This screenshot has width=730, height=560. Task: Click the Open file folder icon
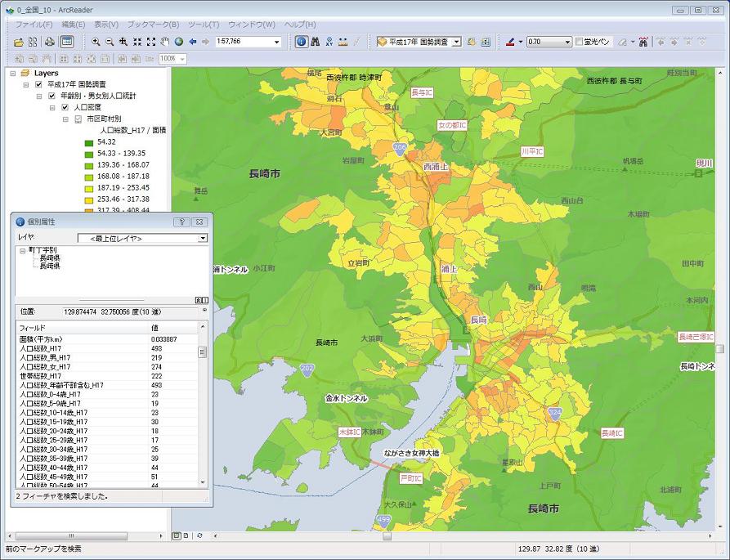point(19,42)
